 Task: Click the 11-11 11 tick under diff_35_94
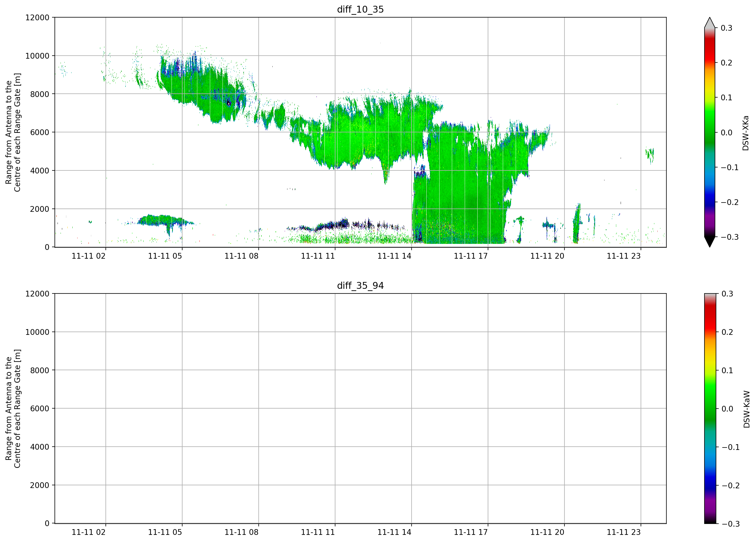click(x=318, y=532)
